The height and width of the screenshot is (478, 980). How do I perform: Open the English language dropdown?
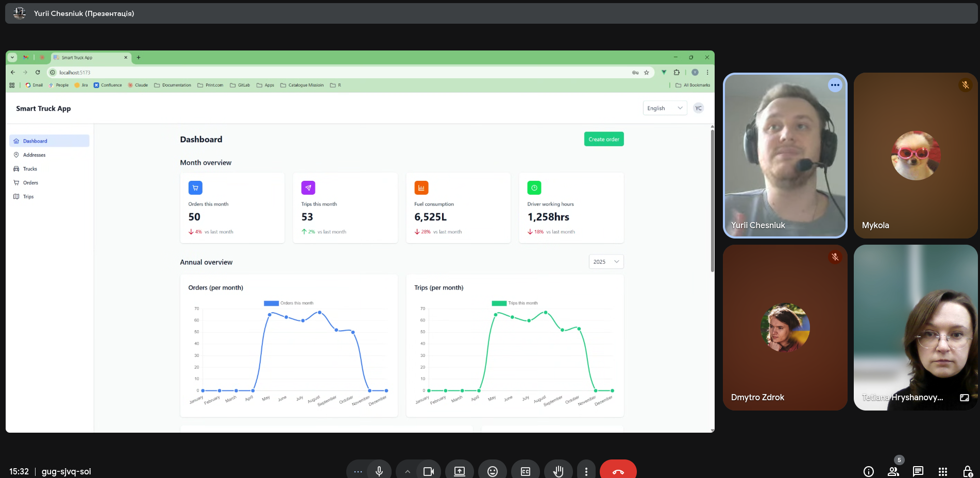664,108
